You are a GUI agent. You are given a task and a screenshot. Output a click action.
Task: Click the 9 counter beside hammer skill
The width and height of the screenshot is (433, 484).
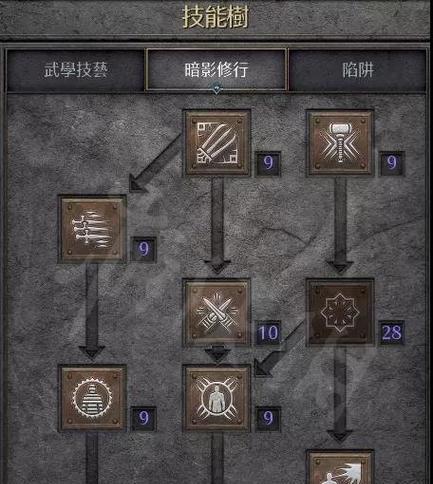[x=392, y=163]
